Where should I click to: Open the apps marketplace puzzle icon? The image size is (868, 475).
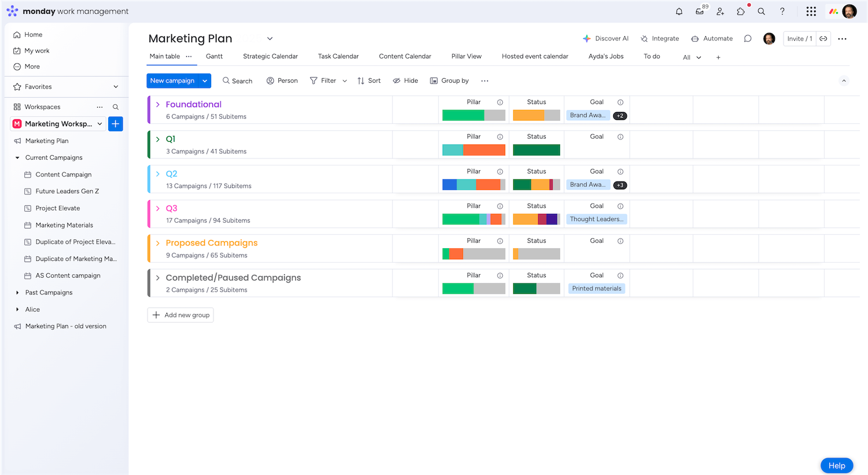click(x=741, y=12)
